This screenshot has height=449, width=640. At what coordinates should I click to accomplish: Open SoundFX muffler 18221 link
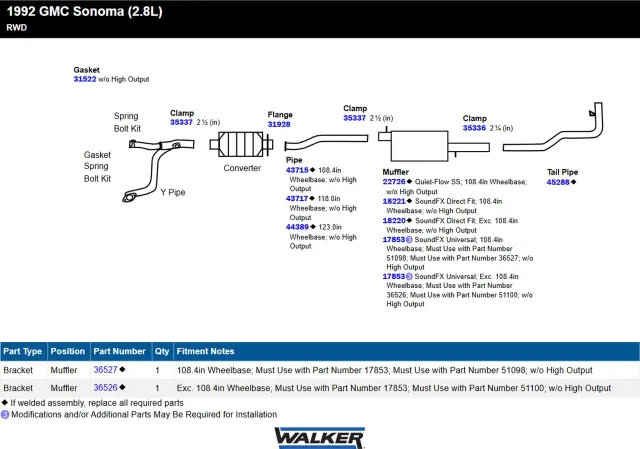394,201
